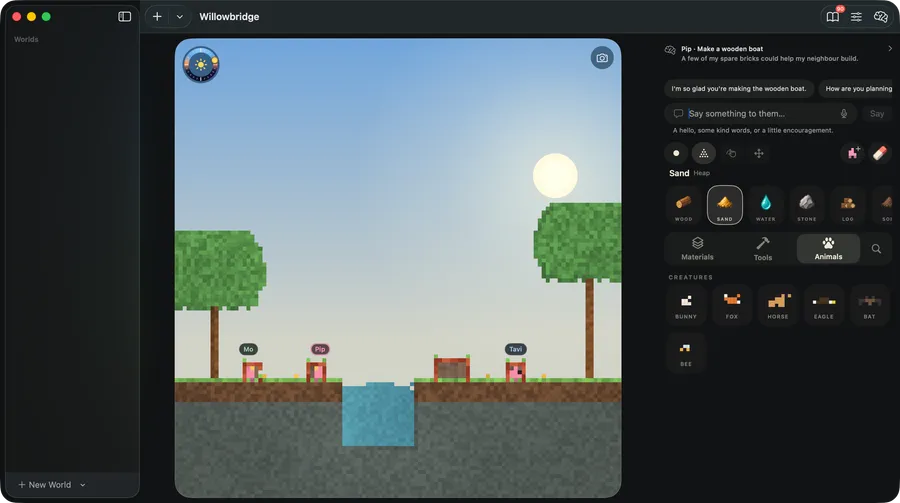Start voice input with microphone icon
Viewport: 900px width, 503px height.
(844, 114)
